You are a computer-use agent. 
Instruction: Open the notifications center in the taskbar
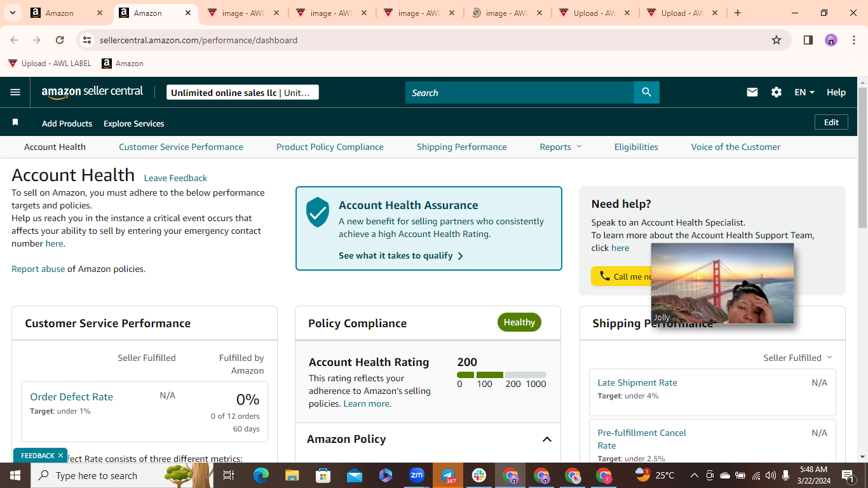(x=848, y=475)
